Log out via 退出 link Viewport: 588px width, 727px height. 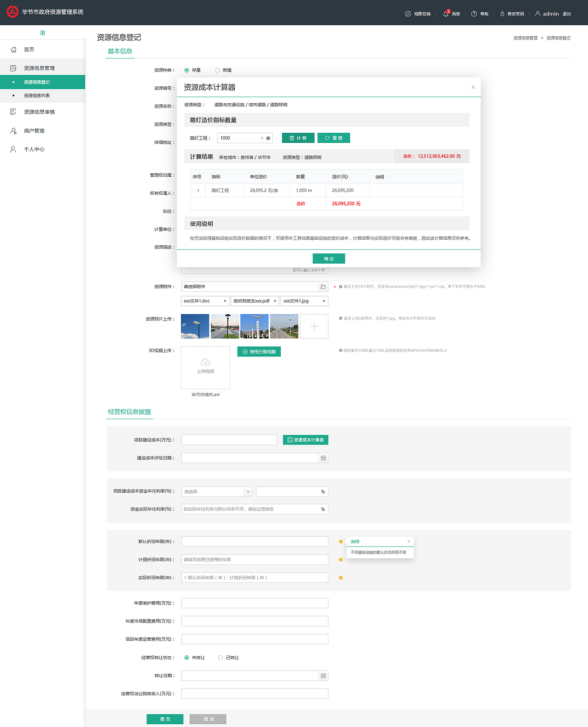click(x=567, y=14)
